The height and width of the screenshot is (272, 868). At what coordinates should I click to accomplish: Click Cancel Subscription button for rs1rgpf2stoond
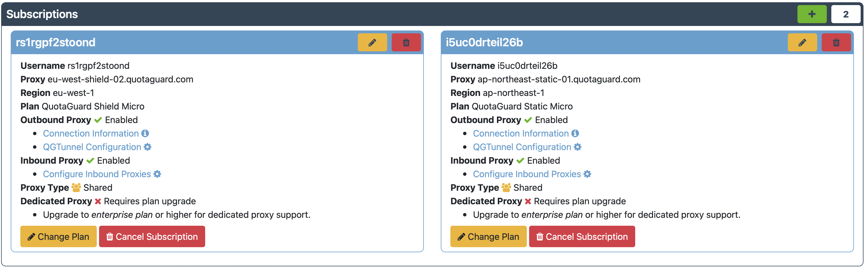152,237
